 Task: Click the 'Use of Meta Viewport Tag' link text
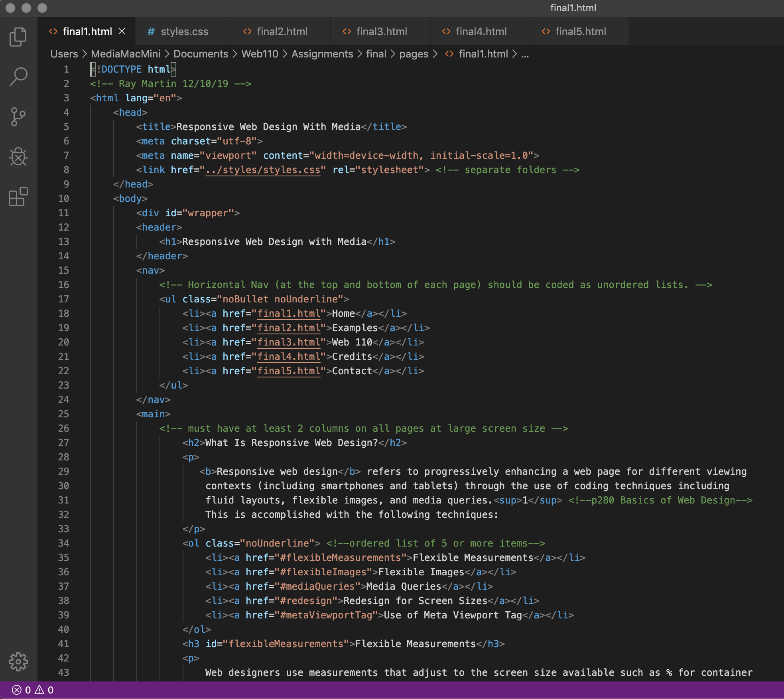click(453, 615)
